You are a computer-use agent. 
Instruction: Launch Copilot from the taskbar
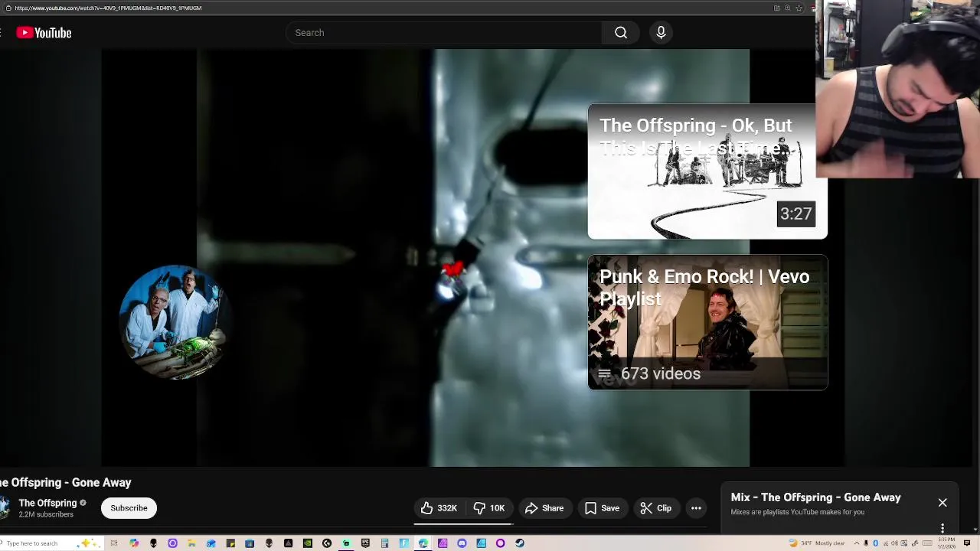coord(134,543)
